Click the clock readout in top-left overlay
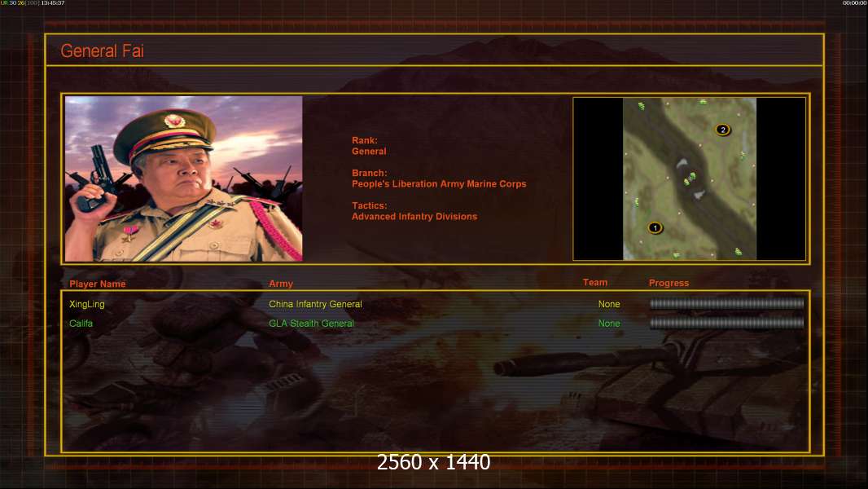 tap(53, 3)
